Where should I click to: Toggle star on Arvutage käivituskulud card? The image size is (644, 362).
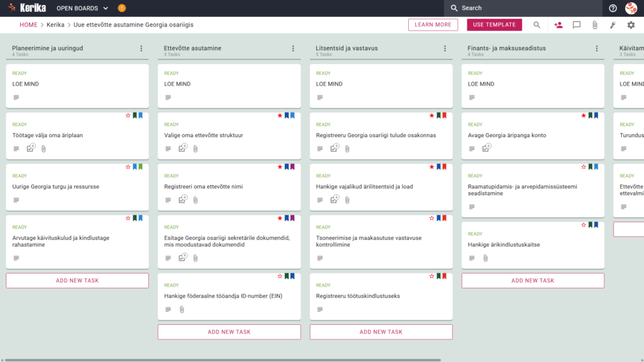[x=128, y=218]
